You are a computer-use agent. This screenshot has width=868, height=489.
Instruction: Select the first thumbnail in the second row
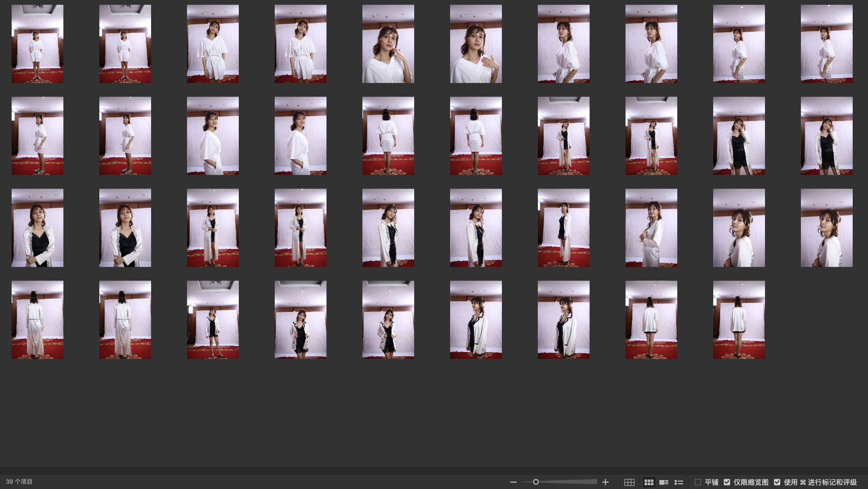[x=38, y=136]
